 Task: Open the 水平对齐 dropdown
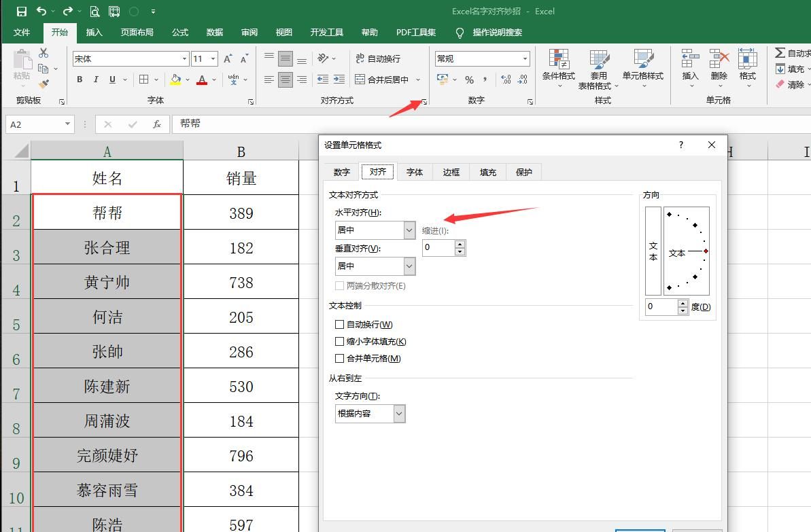click(x=409, y=230)
